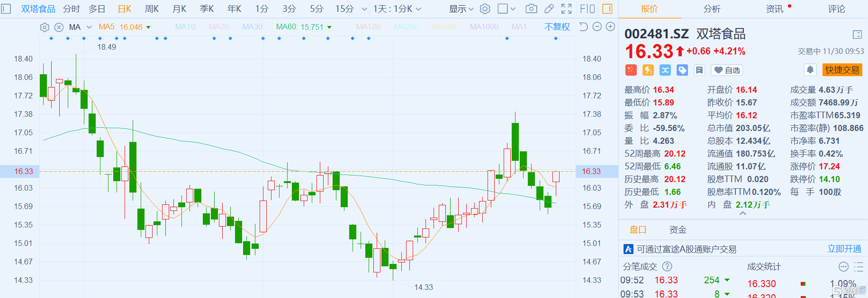
Task: Toggle MA250 moving average line
Action: (x=407, y=27)
